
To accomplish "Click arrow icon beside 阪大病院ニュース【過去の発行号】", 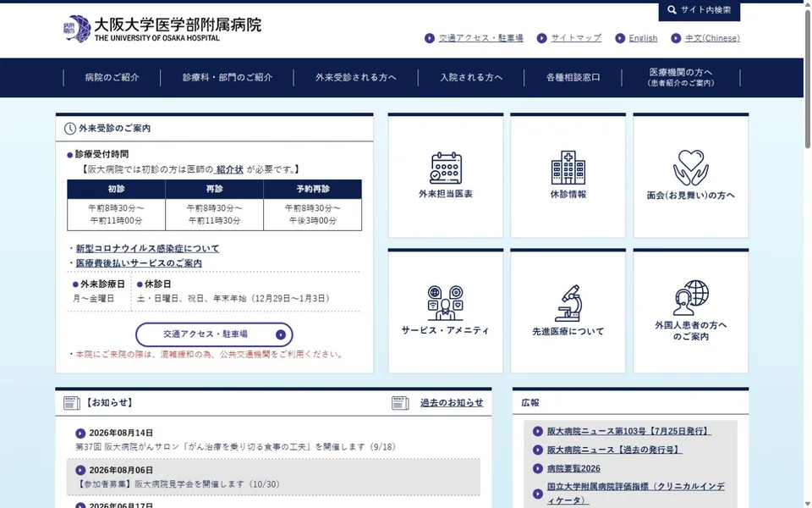I will (538, 450).
